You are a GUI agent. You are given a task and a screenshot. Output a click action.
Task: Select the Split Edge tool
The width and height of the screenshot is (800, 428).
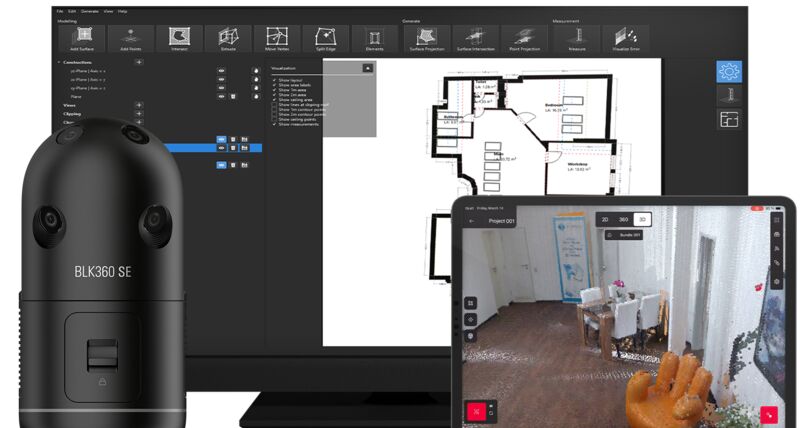[x=327, y=39]
